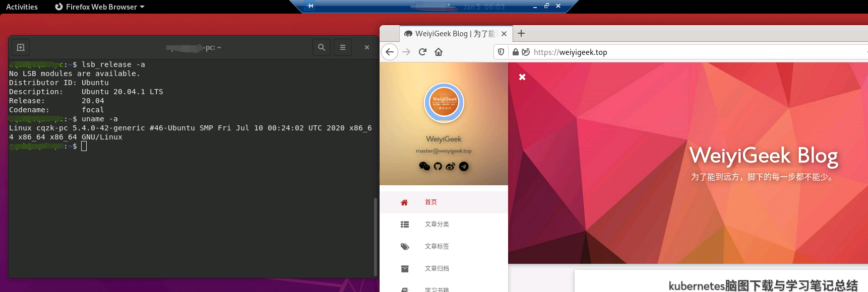Click the terminal scrollbar

(x=375, y=237)
